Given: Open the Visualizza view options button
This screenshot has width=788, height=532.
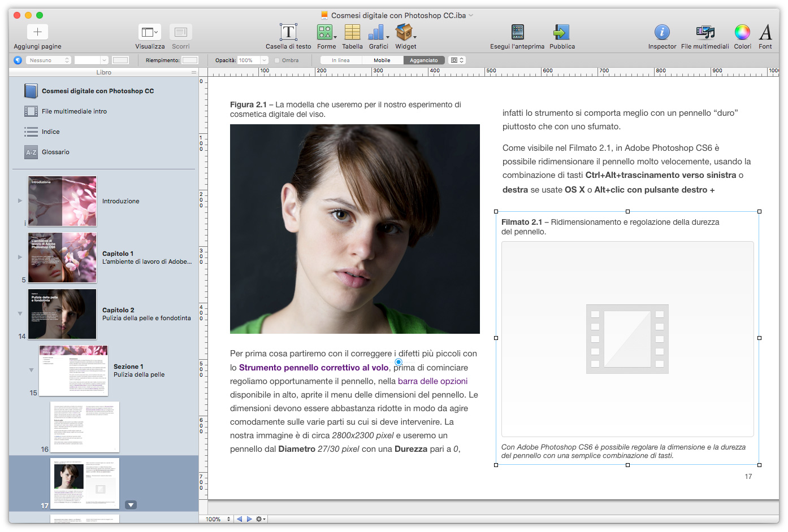Looking at the screenshot, I should pyautogui.click(x=150, y=32).
